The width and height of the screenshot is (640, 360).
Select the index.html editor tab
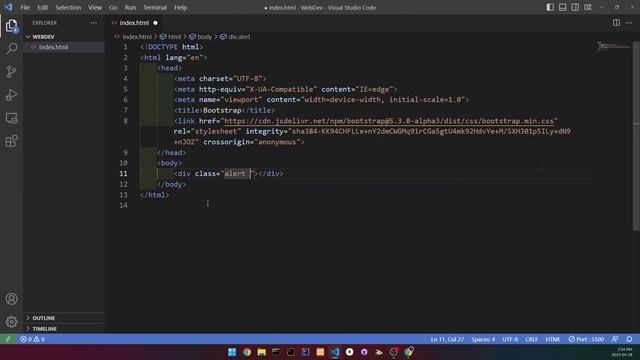[x=134, y=23]
